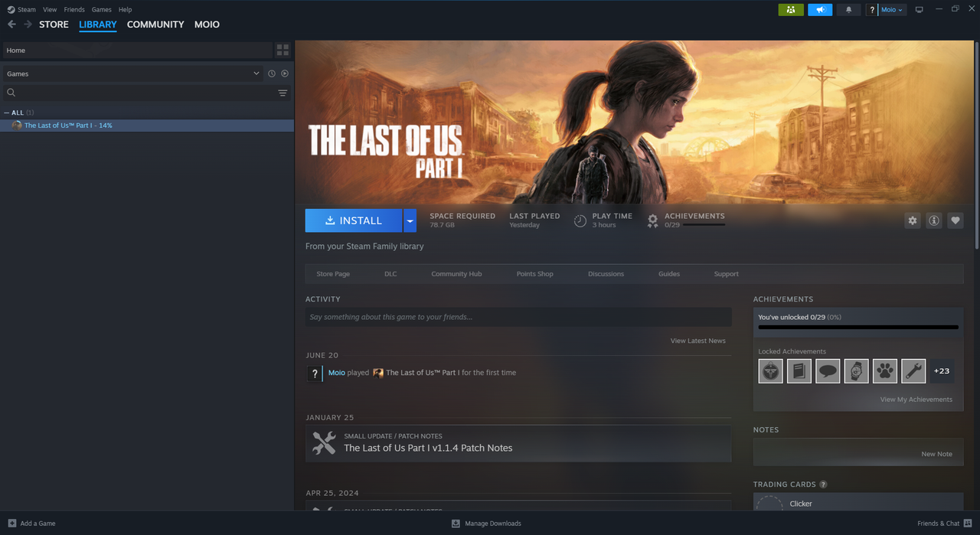Image resolution: width=980 pixels, height=535 pixels.
Task: Click the achievements progress bar in header
Action: coord(704,225)
